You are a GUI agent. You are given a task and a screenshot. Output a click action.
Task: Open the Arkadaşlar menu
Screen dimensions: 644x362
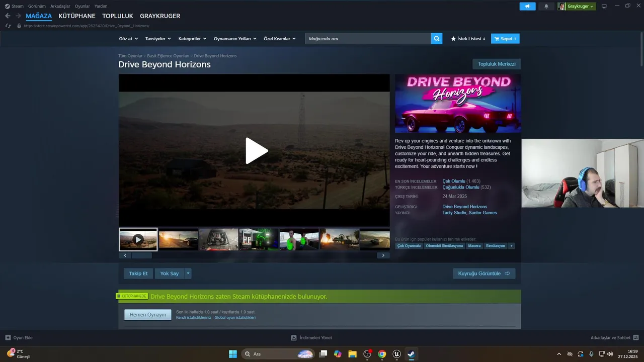pos(60,6)
